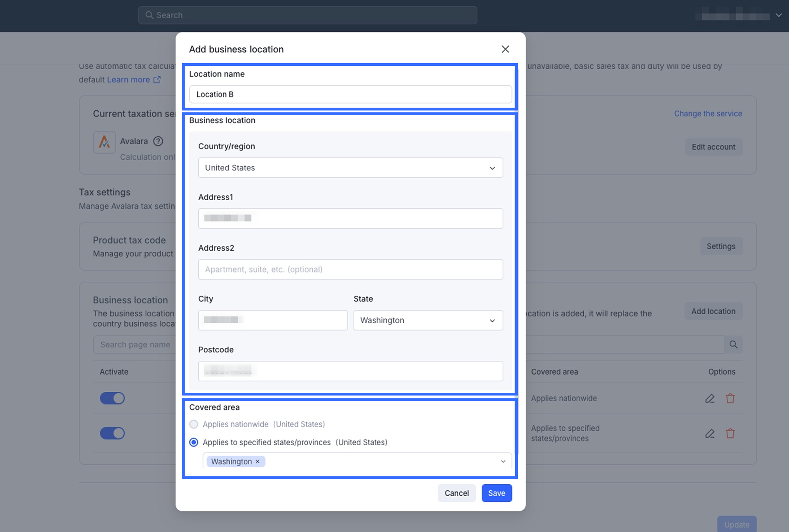Image resolution: width=789 pixels, height=532 pixels.
Task: Click the Avalara help question mark icon
Action: pyautogui.click(x=158, y=141)
